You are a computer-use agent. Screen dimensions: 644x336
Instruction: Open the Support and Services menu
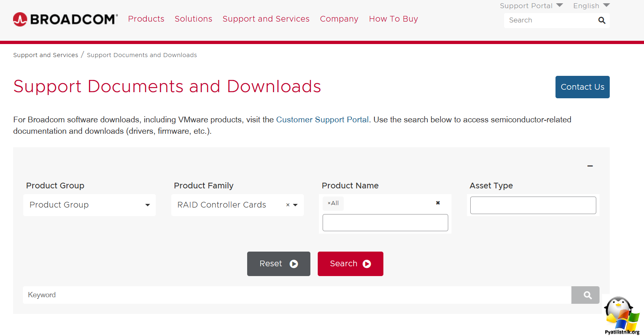[x=266, y=19]
